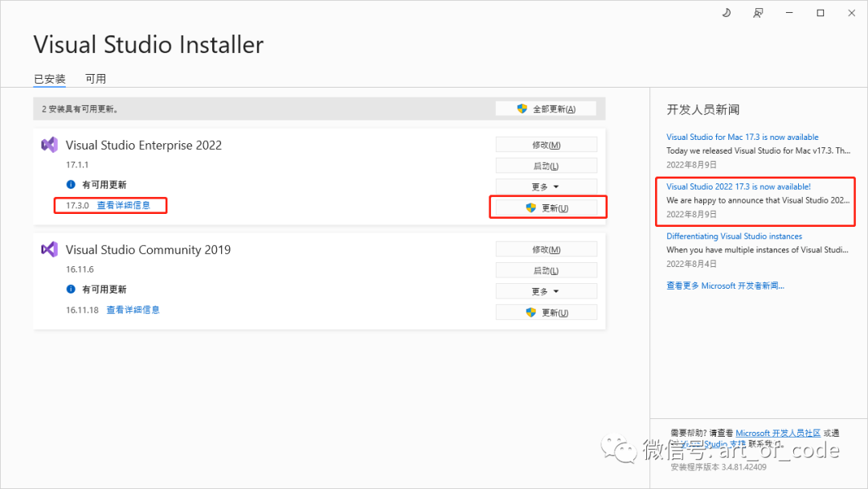The height and width of the screenshot is (489, 868).
Task: Click the Visual Studio Community 2019 logo
Action: pyautogui.click(x=49, y=249)
